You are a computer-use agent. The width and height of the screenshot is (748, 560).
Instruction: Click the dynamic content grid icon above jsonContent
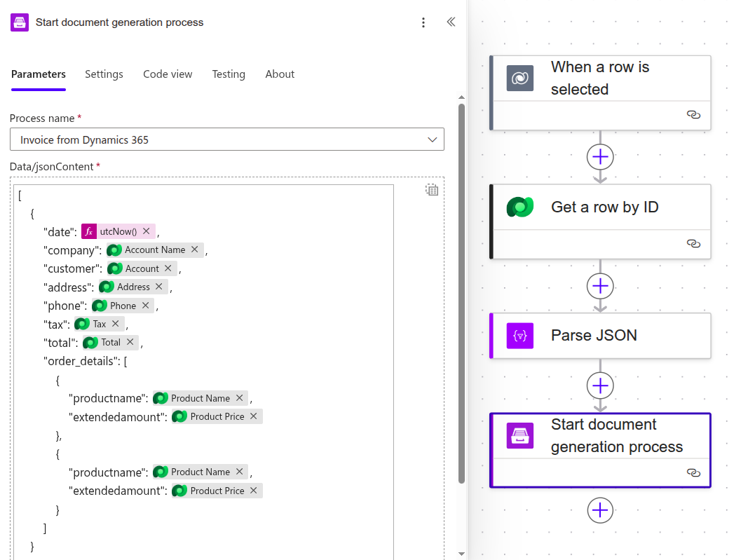pyautogui.click(x=432, y=189)
